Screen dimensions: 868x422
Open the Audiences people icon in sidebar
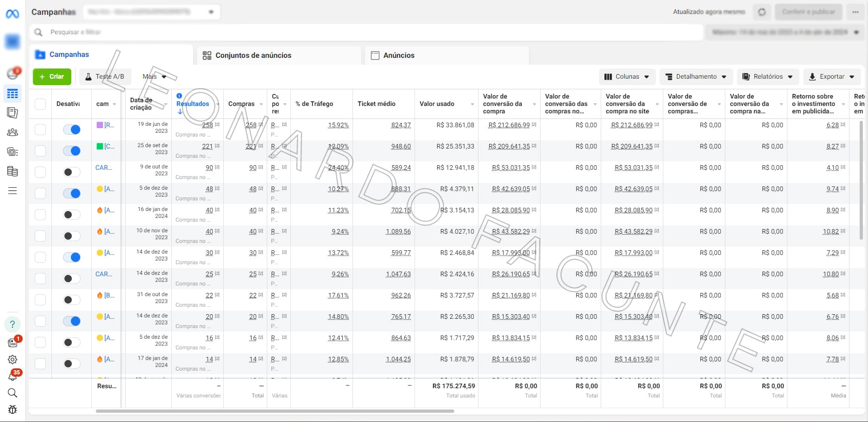tap(13, 132)
